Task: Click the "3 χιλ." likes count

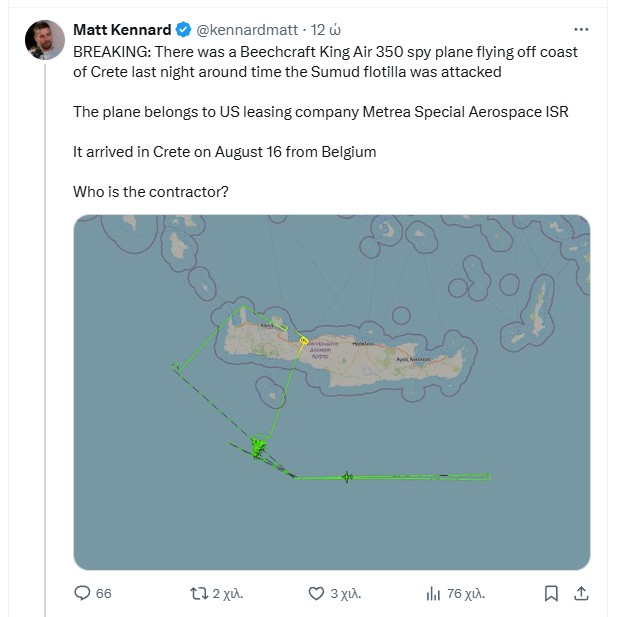Action: click(x=346, y=593)
